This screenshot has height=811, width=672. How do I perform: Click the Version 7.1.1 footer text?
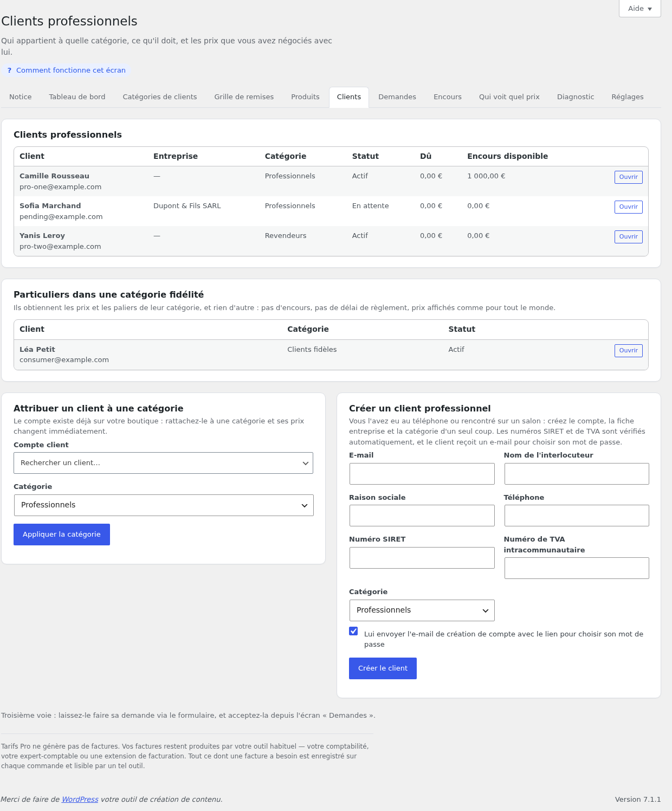tap(638, 800)
